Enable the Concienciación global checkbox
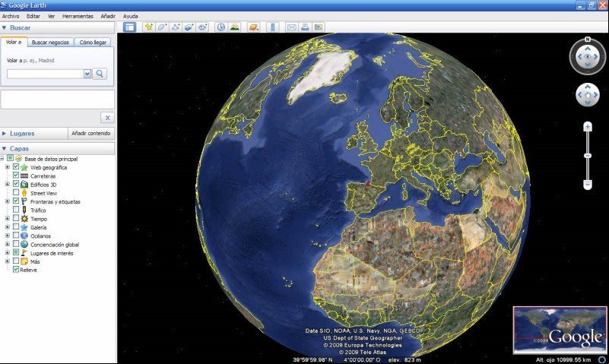 click(x=16, y=244)
